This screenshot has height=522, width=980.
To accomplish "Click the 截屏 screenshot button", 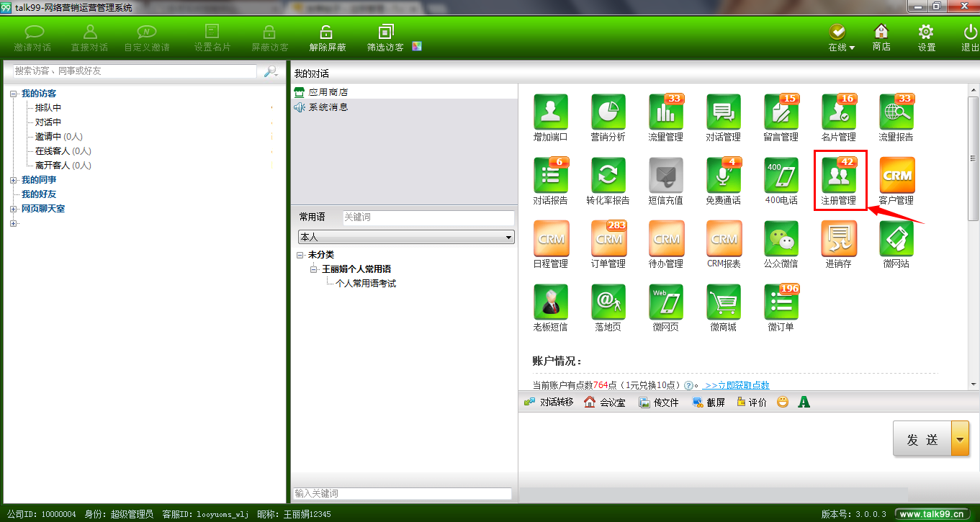I will 709,402.
